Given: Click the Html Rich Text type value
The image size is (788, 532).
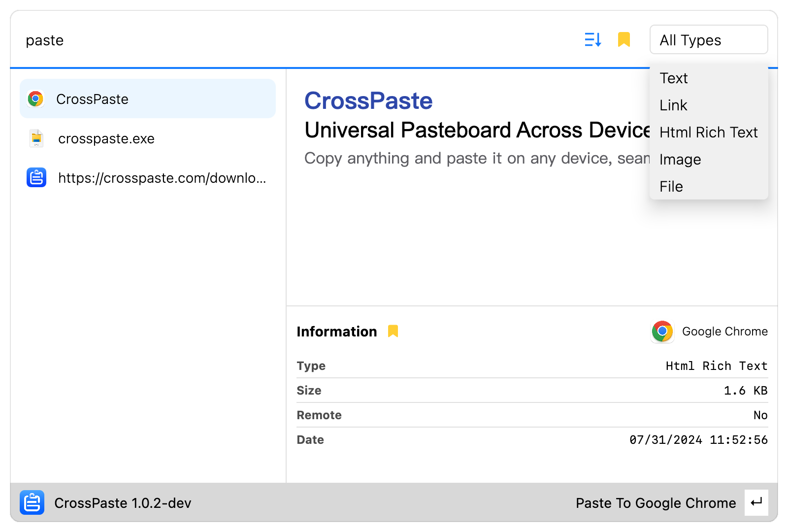Looking at the screenshot, I should [717, 366].
